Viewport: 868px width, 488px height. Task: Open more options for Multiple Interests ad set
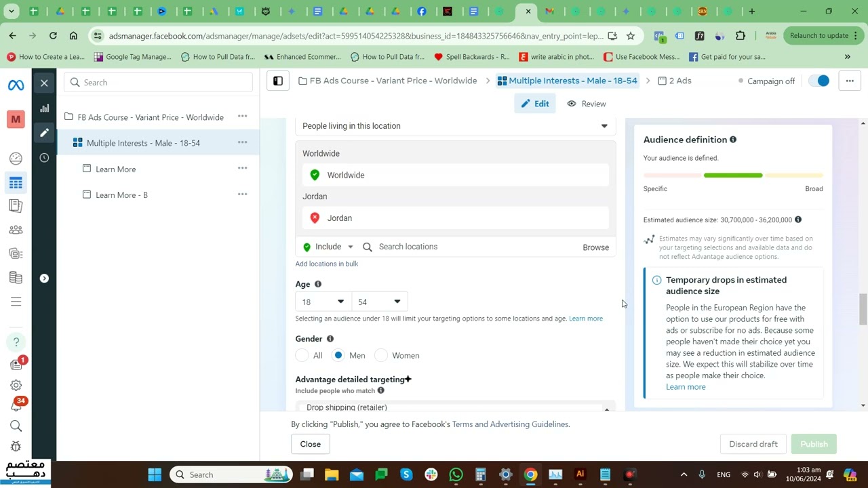coord(242,142)
